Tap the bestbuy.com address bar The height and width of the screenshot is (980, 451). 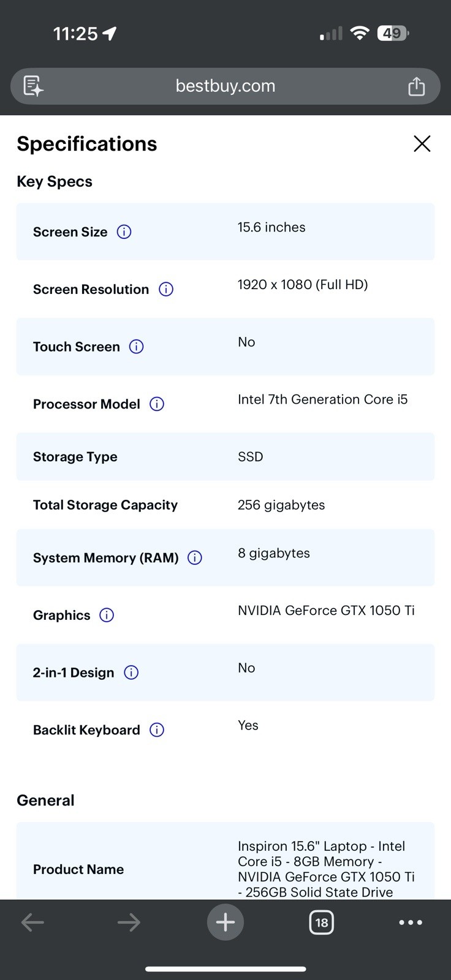(x=225, y=86)
